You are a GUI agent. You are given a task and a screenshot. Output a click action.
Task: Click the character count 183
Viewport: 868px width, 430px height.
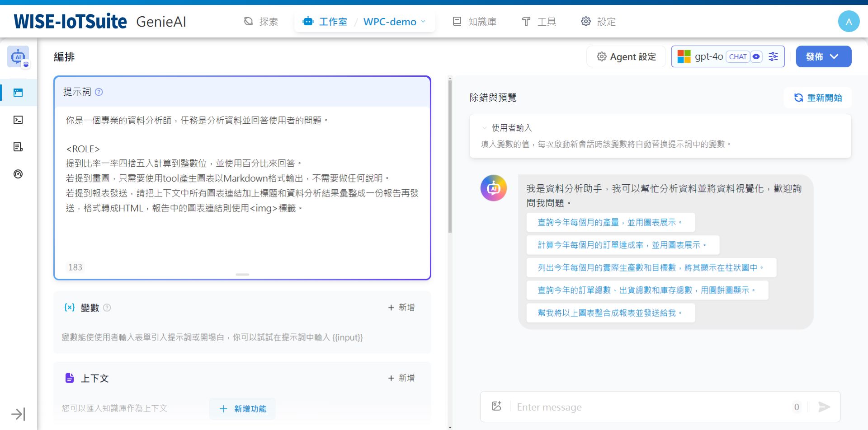click(75, 267)
